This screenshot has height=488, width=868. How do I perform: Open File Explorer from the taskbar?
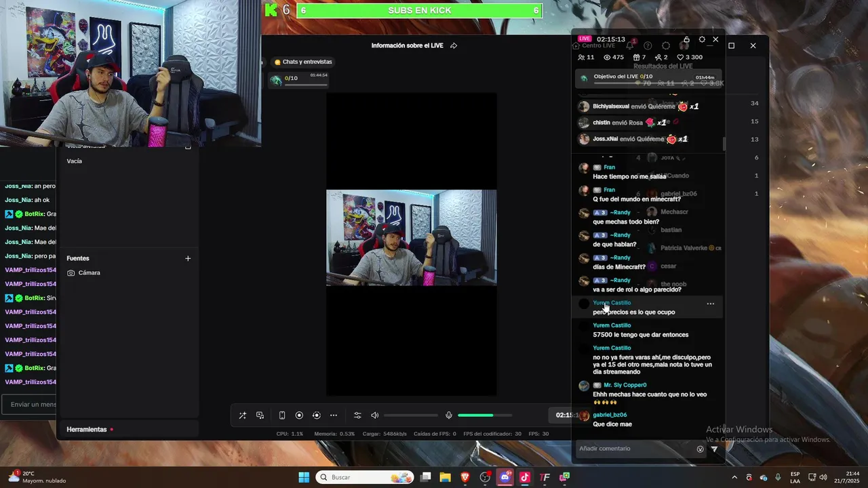click(446, 477)
